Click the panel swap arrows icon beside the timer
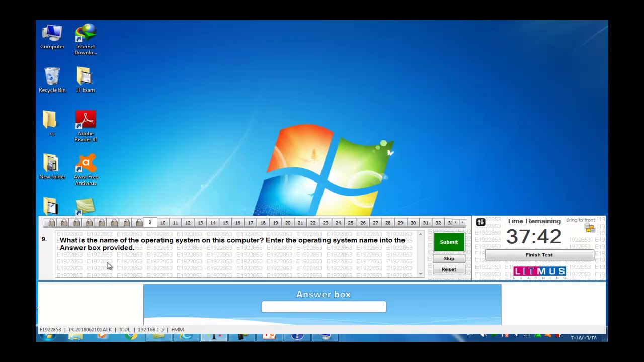Screen dimensions: 644x362 (x=480, y=222)
